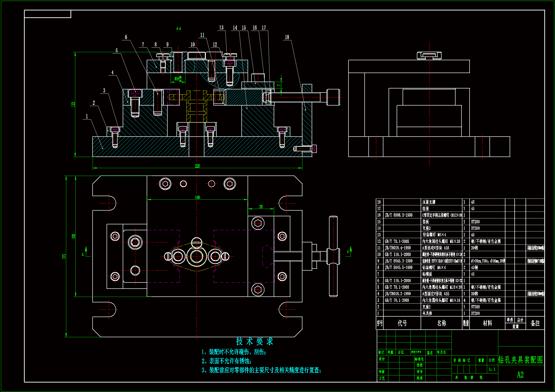Click the 备注 column header
This screenshot has width=555, height=392.
535,323
